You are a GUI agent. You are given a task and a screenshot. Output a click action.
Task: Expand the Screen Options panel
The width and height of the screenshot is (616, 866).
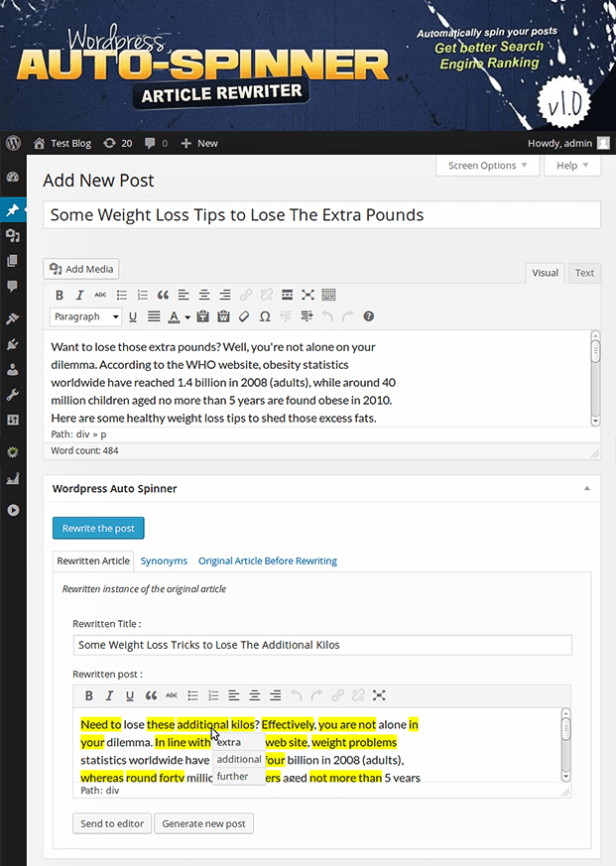tap(487, 166)
